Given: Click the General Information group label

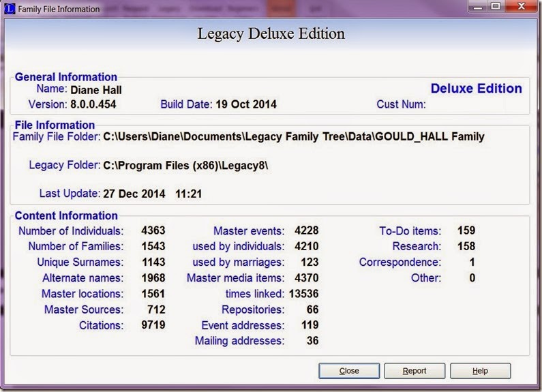Looking at the screenshot, I should click(x=66, y=77).
